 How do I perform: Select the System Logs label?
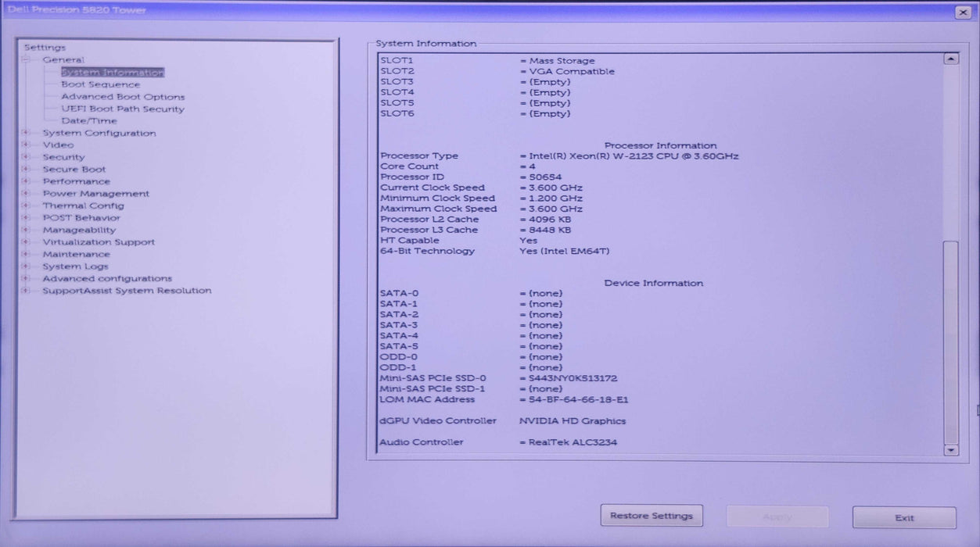click(75, 266)
